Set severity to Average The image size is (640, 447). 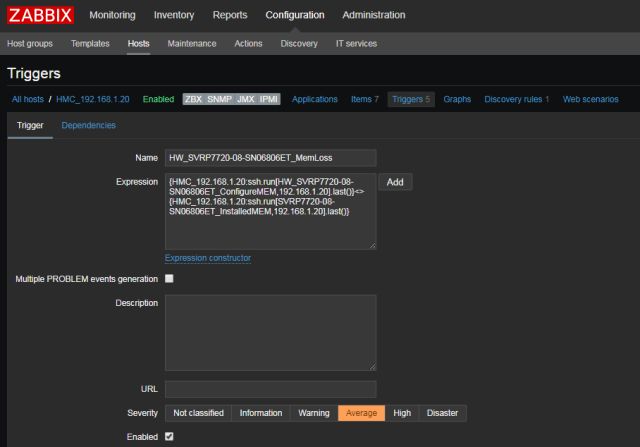tap(361, 413)
